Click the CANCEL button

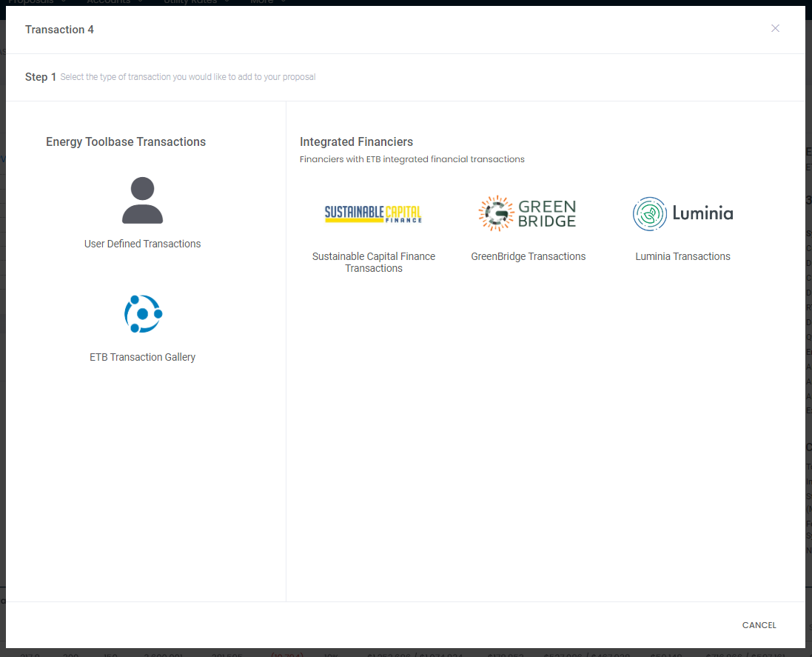coord(759,625)
